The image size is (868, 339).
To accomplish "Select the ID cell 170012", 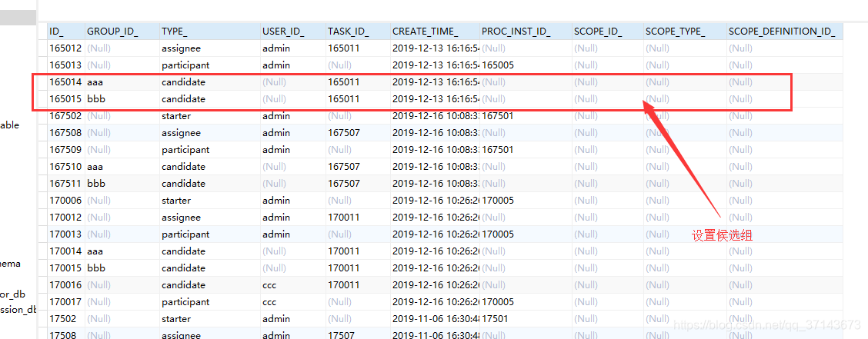I will pos(66,218).
